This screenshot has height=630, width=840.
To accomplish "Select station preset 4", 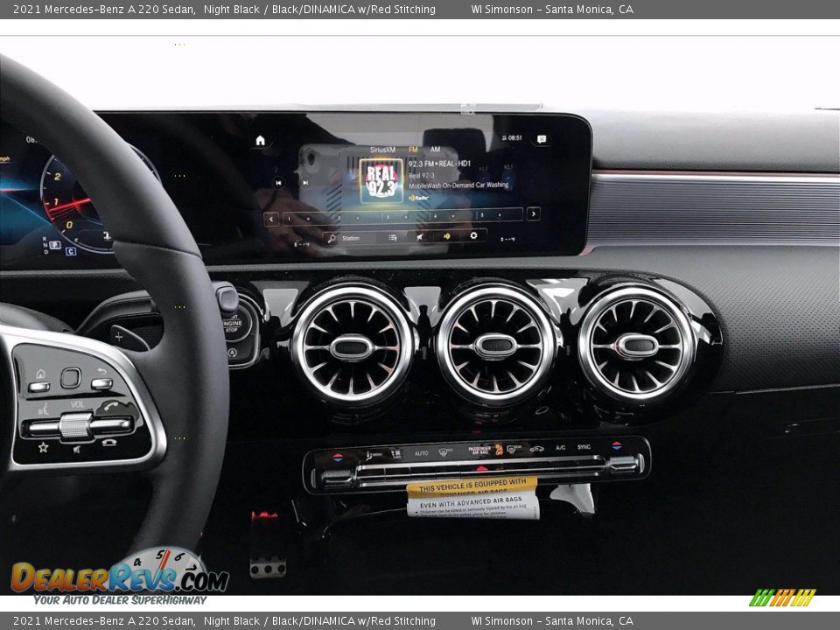I will point(453,215).
